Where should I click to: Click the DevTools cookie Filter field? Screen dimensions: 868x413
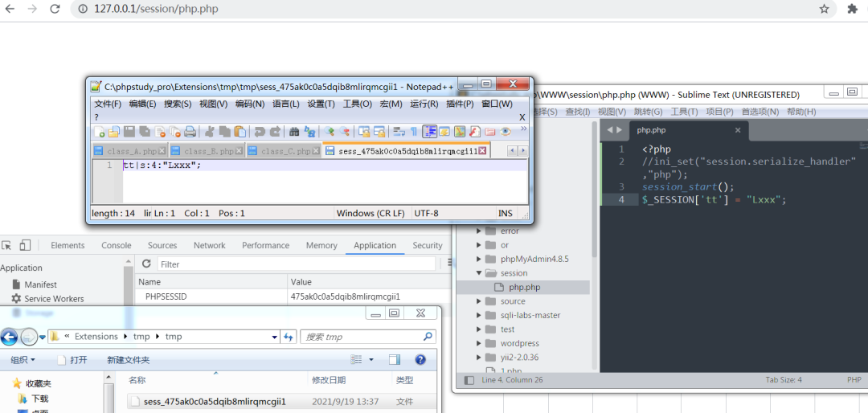[296, 264]
